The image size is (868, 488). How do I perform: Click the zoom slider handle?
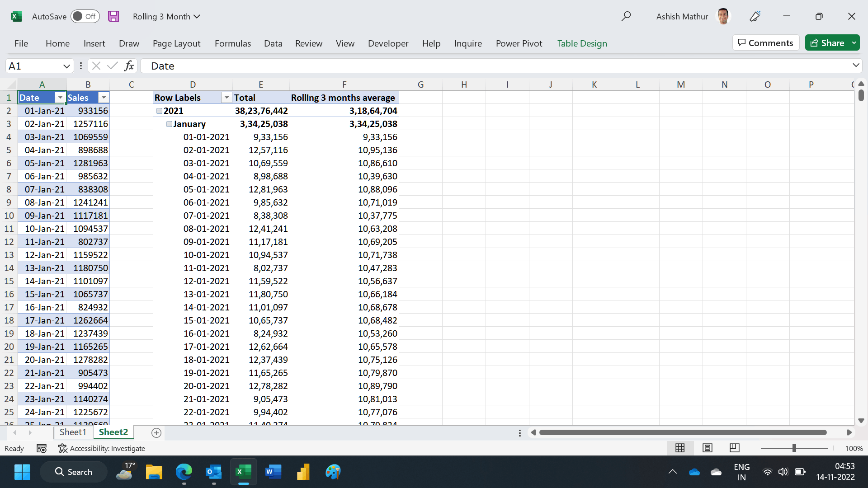tap(794, 448)
